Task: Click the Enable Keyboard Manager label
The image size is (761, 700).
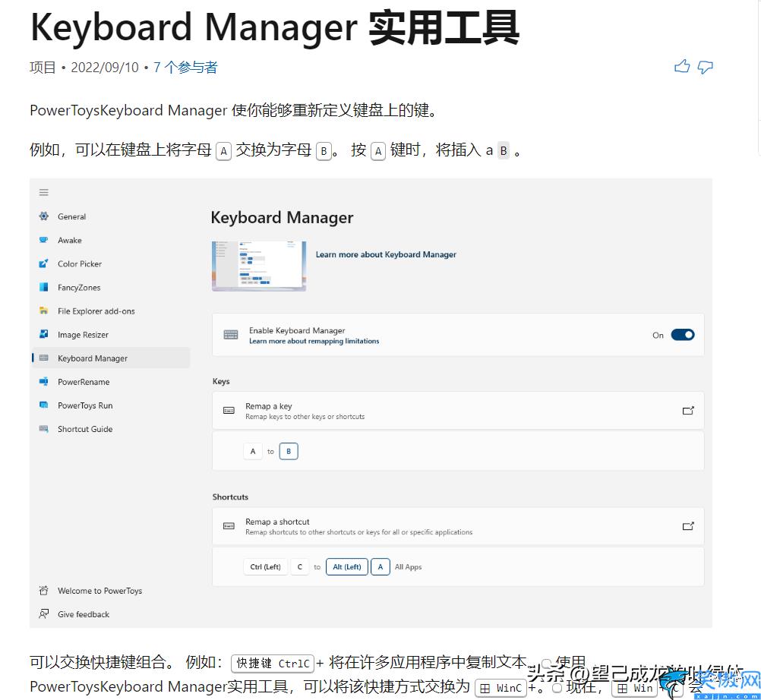Action: tap(297, 330)
